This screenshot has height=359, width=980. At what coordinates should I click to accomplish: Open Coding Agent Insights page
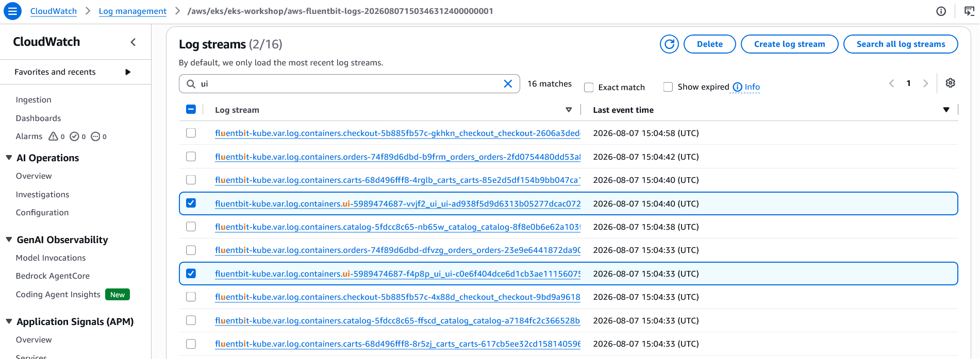[58, 295]
